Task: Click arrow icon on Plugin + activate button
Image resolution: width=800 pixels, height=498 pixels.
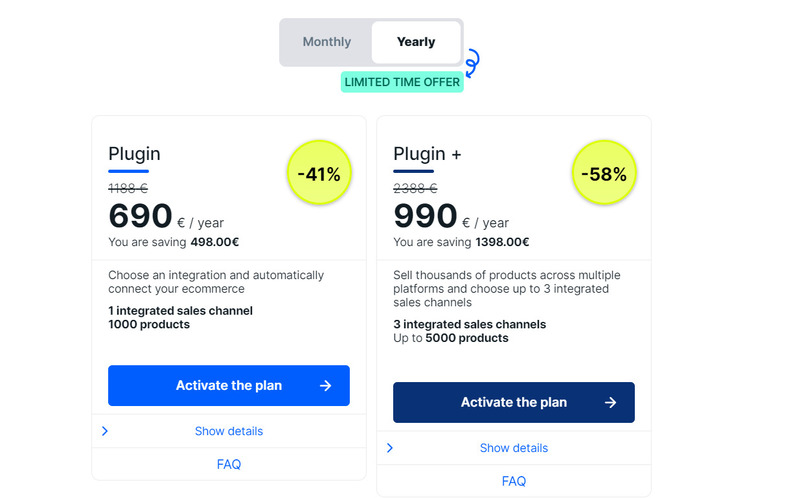Action: [x=610, y=403]
